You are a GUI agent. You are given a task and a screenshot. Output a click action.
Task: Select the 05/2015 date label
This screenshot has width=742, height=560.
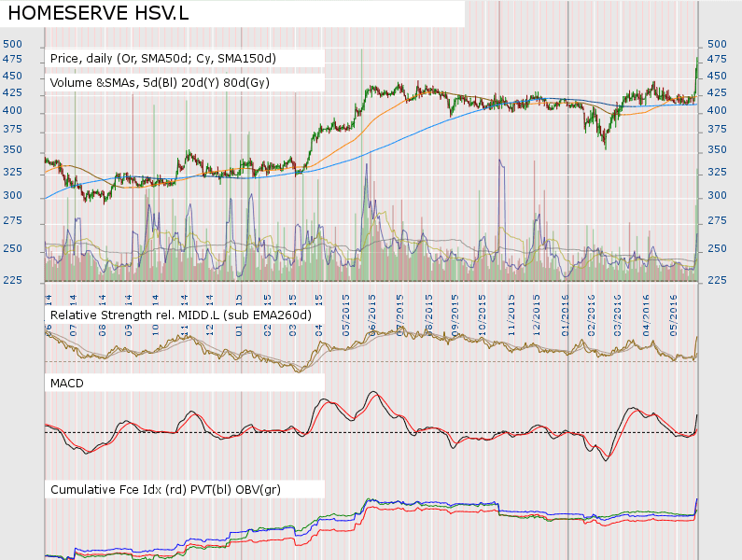[346, 315]
